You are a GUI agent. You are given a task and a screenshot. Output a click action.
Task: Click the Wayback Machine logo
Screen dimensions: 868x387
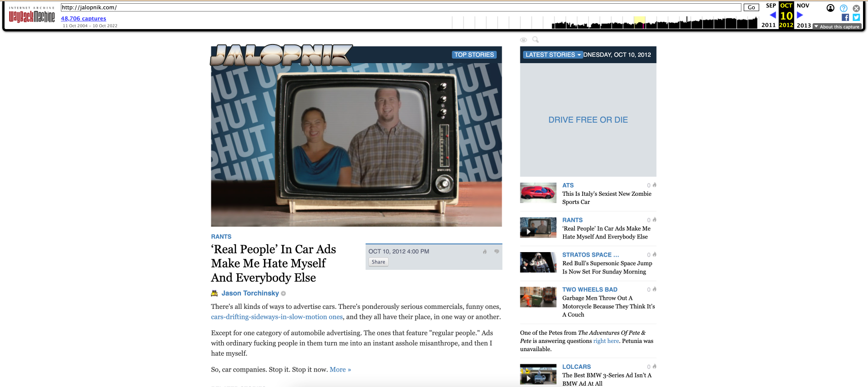pos(32,16)
